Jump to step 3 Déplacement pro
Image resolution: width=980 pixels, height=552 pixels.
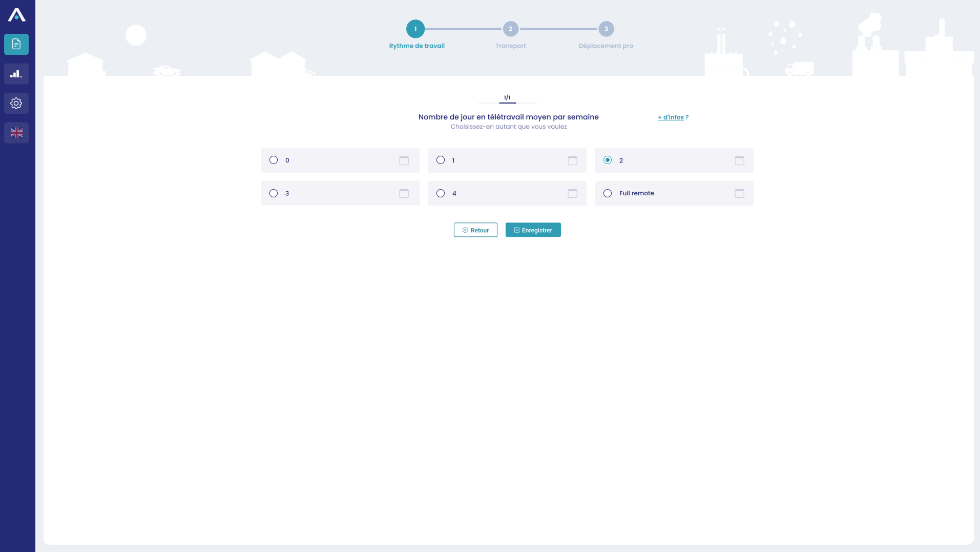(606, 29)
